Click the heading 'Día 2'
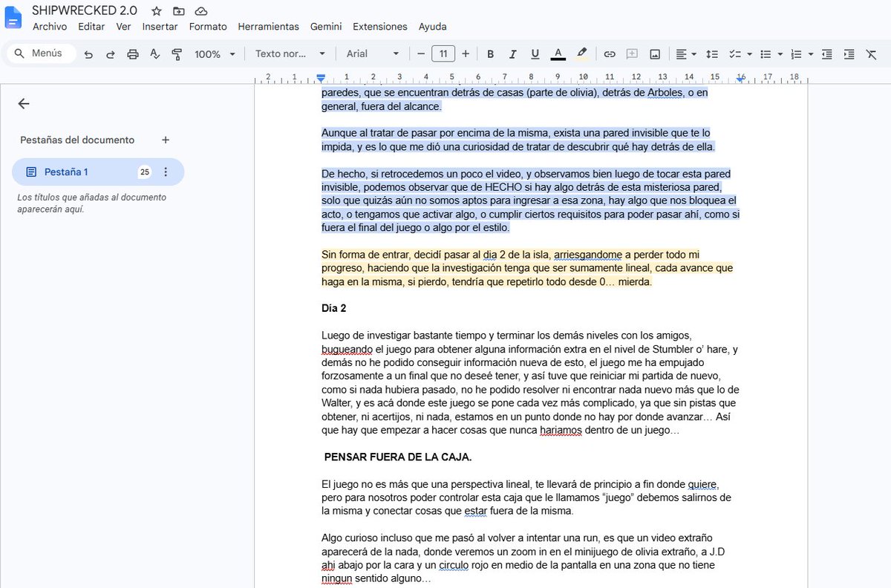This screenshot has width=891, height=588. click(333, 307)
